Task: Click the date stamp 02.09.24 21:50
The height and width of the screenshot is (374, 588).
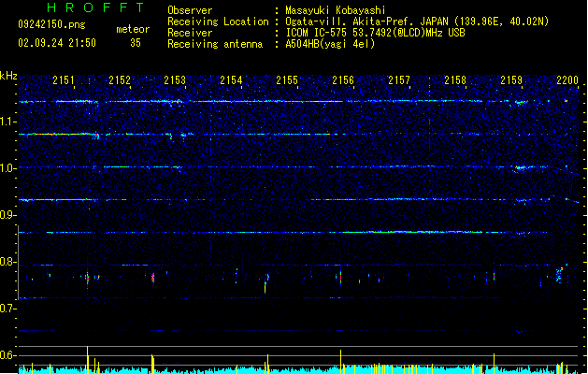Action: tap(57, 43)
